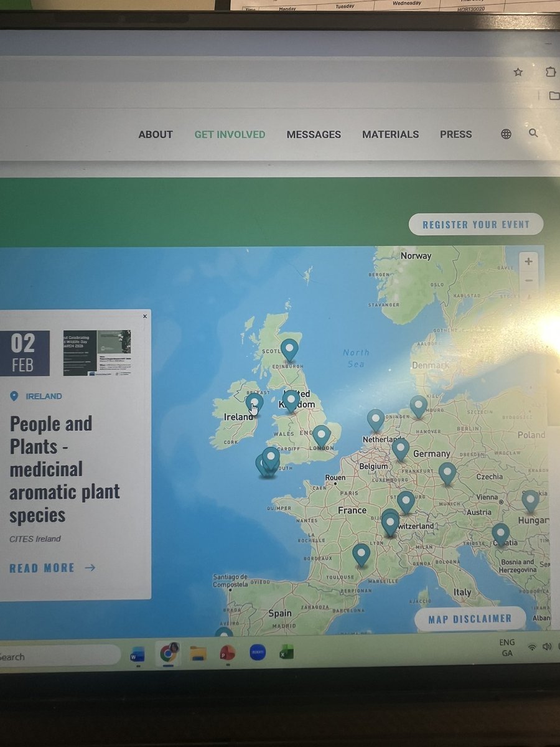Bookmark the page using the star icon
The image size is (560, 747).
[518, 72]
